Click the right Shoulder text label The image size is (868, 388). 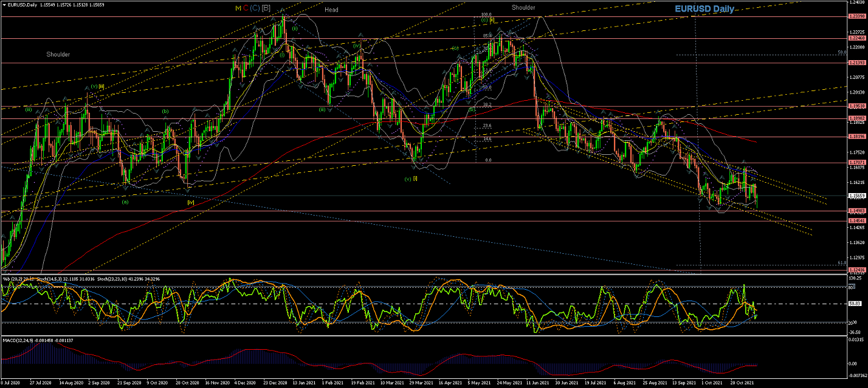[x=523, y=7]
